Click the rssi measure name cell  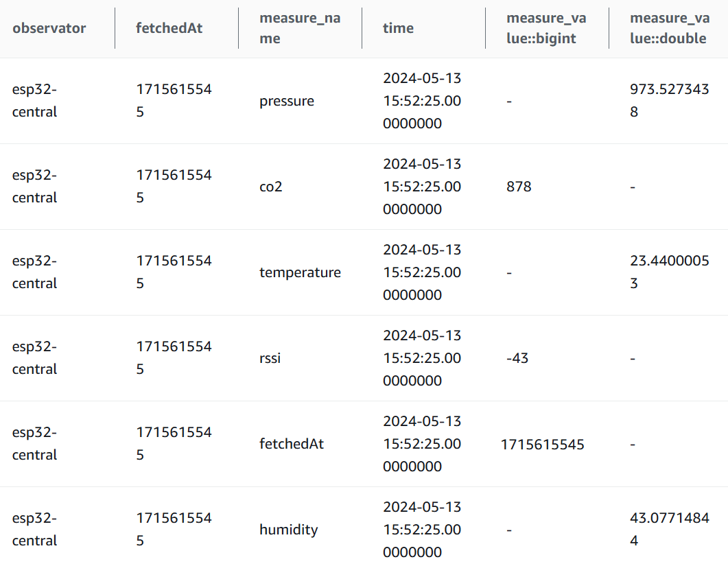click(x=270, y=358)
